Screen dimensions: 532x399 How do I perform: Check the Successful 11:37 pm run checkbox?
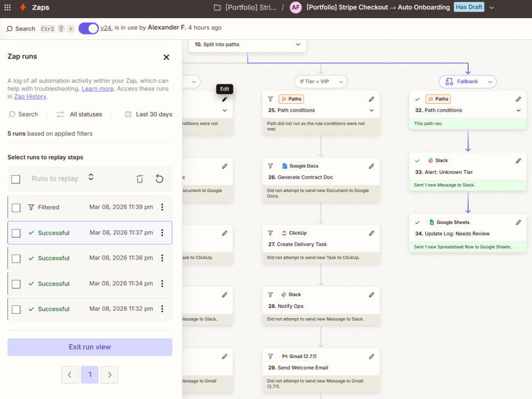pyautogui.click(x=16, y=233)
